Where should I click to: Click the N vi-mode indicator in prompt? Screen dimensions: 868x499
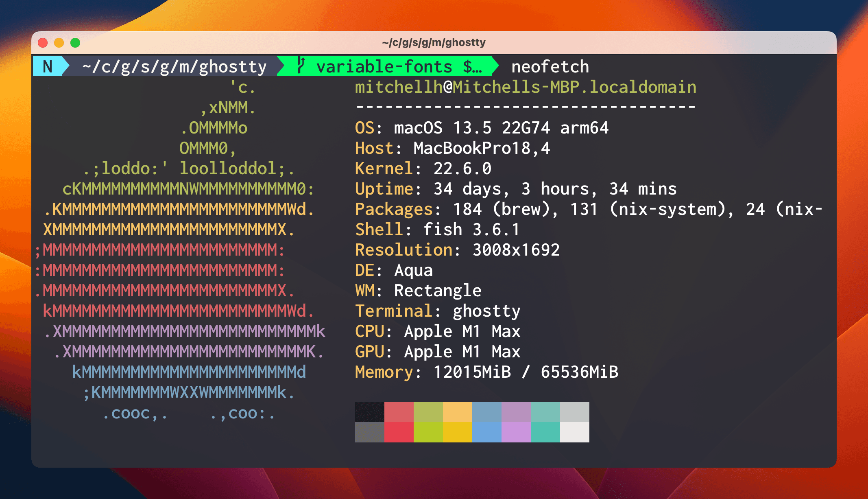point(48,66)
